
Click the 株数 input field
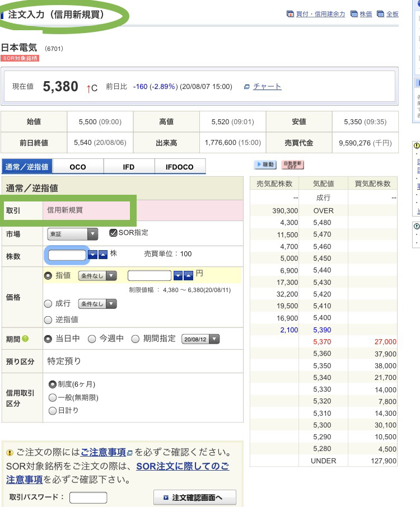[67, 255]
